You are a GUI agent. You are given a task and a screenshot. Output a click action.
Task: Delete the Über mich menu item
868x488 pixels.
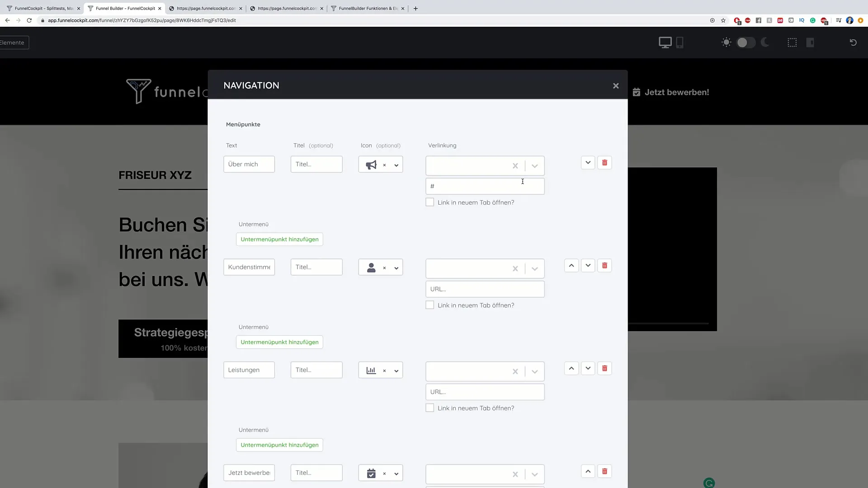[x=604, y=163]
